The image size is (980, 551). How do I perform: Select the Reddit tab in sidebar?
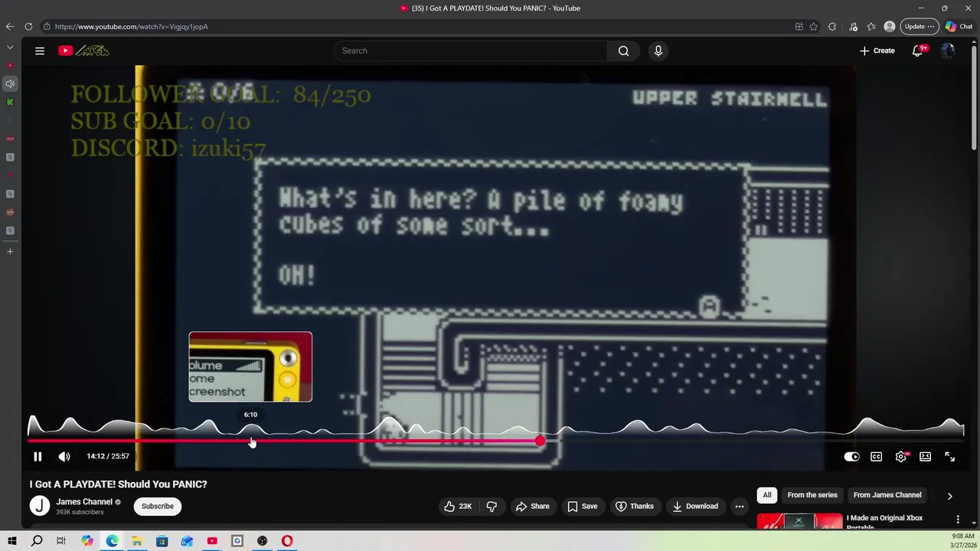[x=10, y=212]
